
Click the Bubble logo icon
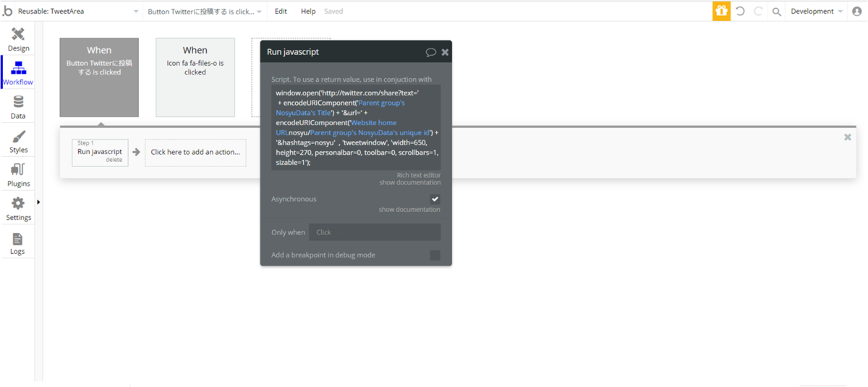7,11
